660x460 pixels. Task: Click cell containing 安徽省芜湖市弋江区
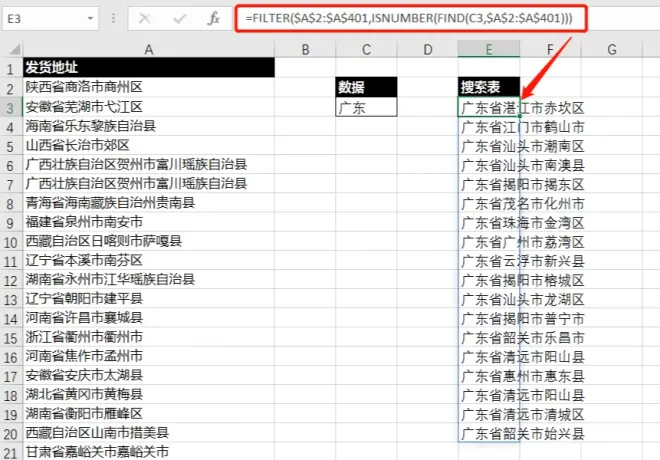point(149,107)
